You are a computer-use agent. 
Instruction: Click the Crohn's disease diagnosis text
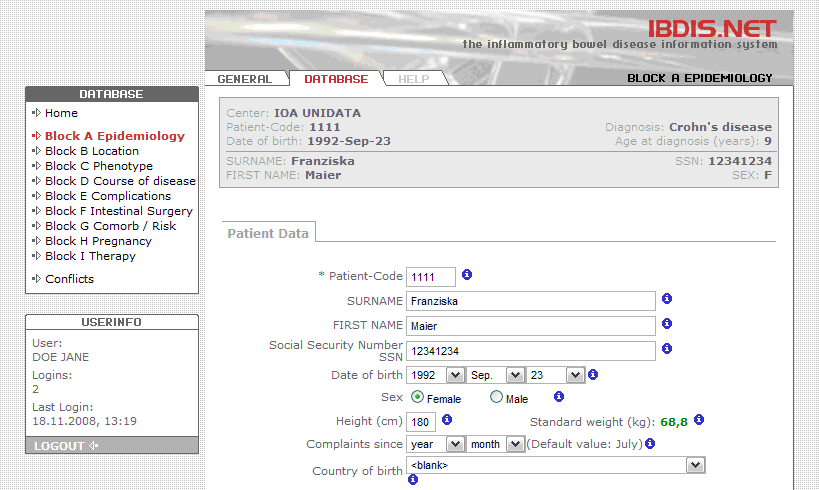[x=720, y=127]
